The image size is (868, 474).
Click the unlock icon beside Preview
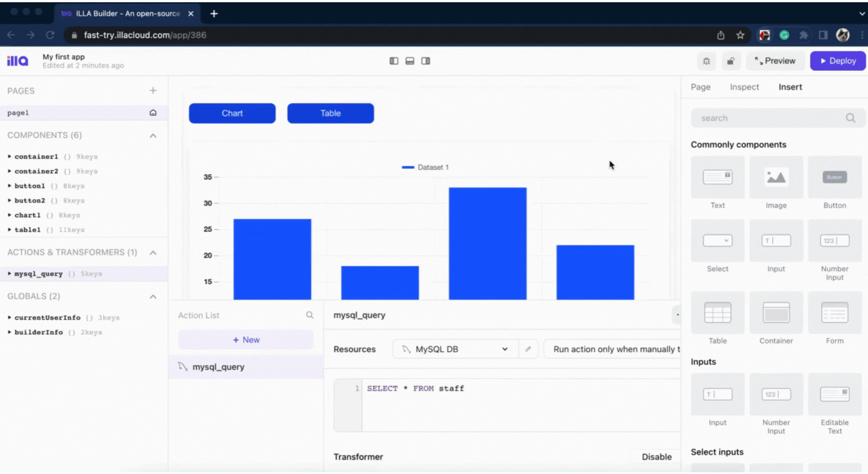click(731, 61)
